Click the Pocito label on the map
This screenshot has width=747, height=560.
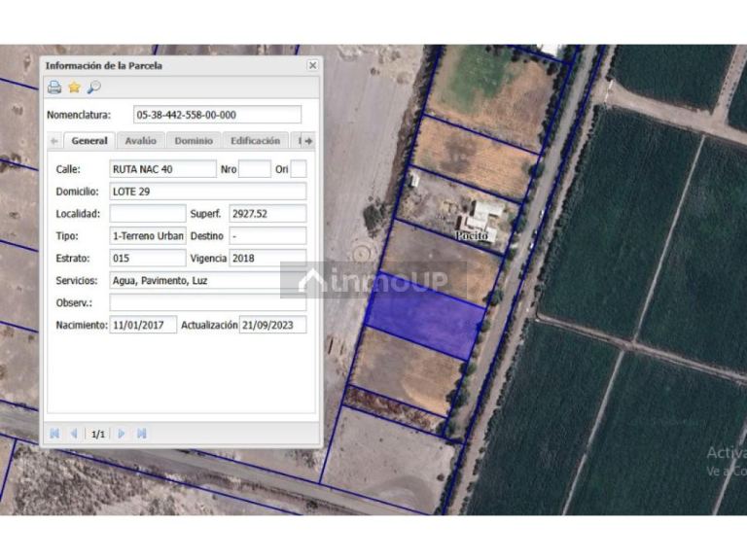471,235
